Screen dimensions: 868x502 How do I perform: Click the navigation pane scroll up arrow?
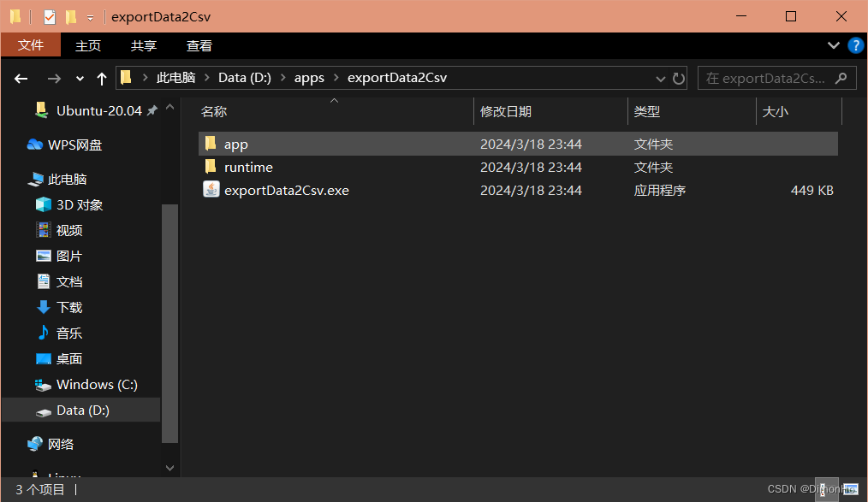click(170, 107)
